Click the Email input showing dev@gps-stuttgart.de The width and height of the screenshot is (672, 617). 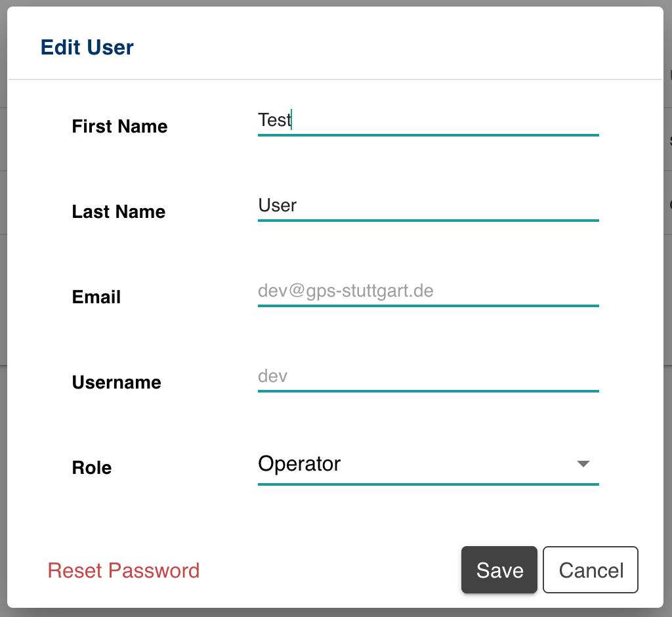[427, 292]
